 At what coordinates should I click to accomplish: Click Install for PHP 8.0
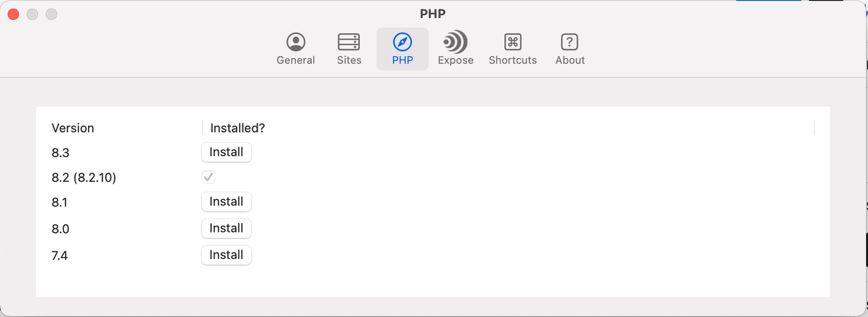[x=226, y=229]
